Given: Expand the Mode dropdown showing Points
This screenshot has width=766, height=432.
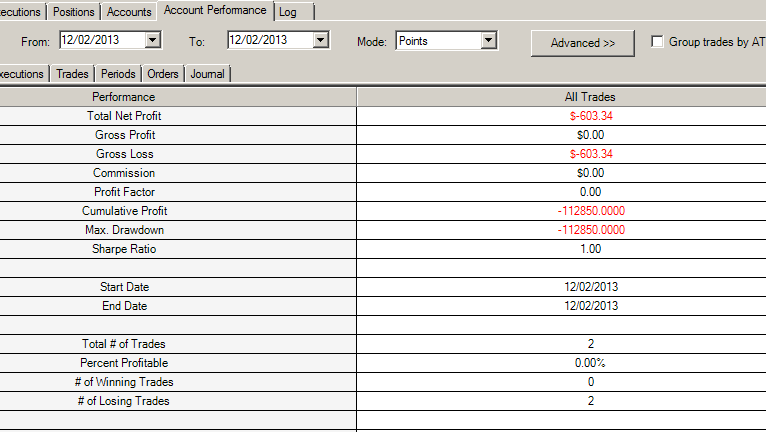Looking at the screenshot, I should [x=488, y=41].
